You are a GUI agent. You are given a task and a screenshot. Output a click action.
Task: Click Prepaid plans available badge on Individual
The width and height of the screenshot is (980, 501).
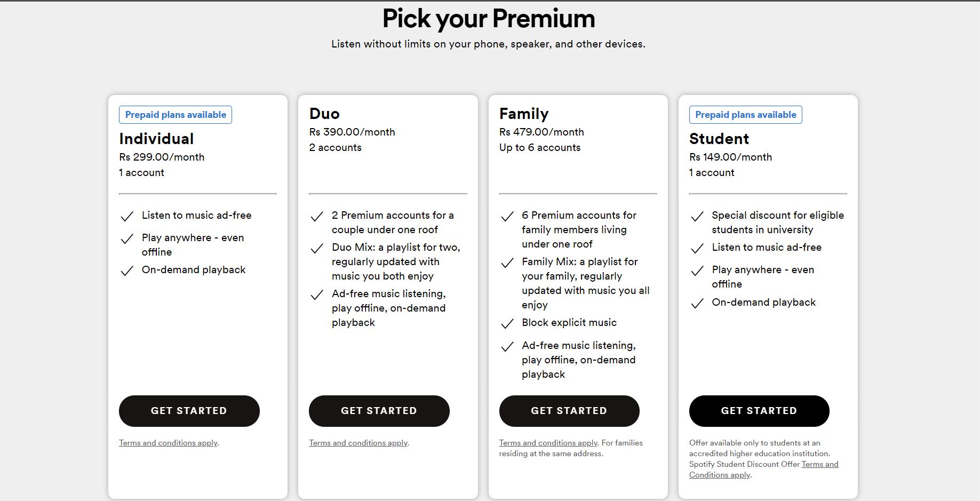[x=176, y=115]
